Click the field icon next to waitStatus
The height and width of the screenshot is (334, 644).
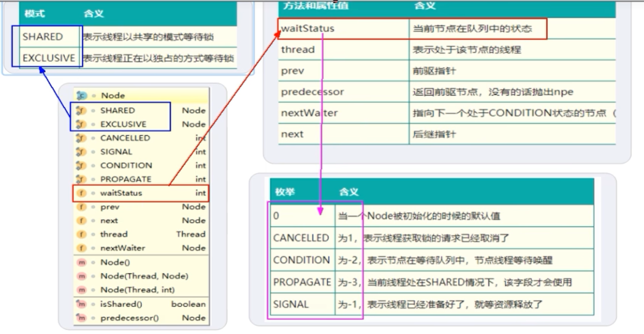tap(82, 192)
